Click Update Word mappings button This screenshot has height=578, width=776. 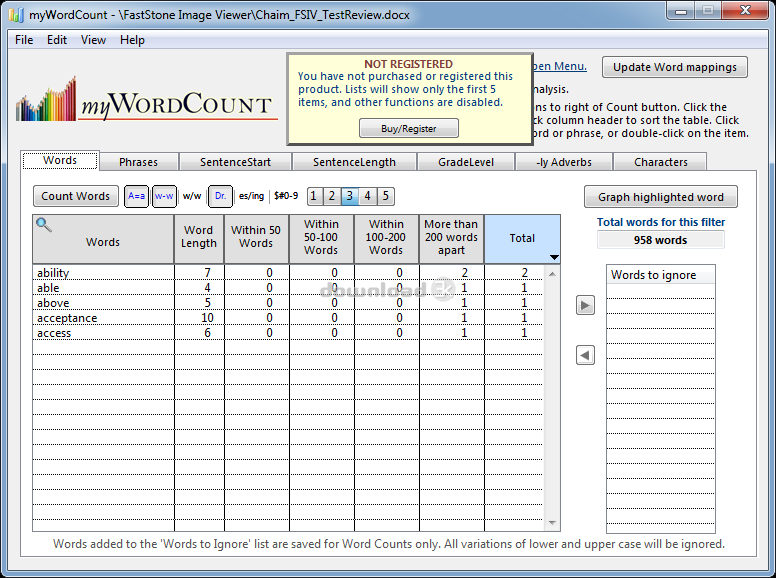(675, 67)
